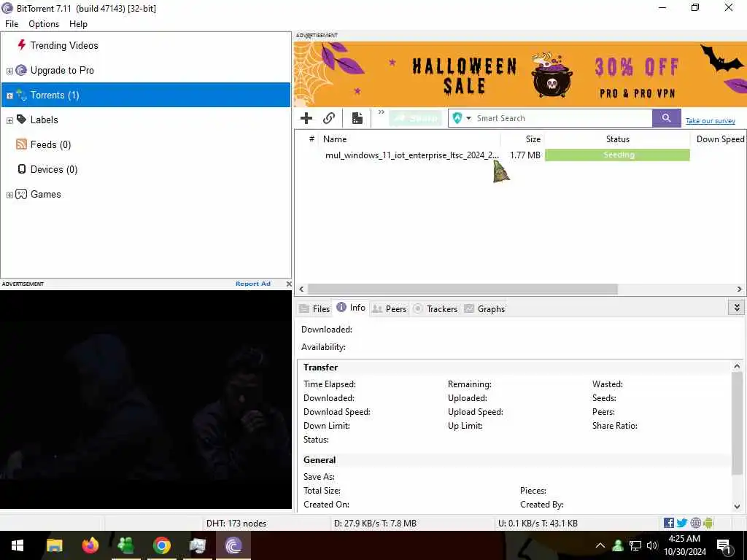Expand the Labels tree node
747x560 pixels.
click(9, 120)
